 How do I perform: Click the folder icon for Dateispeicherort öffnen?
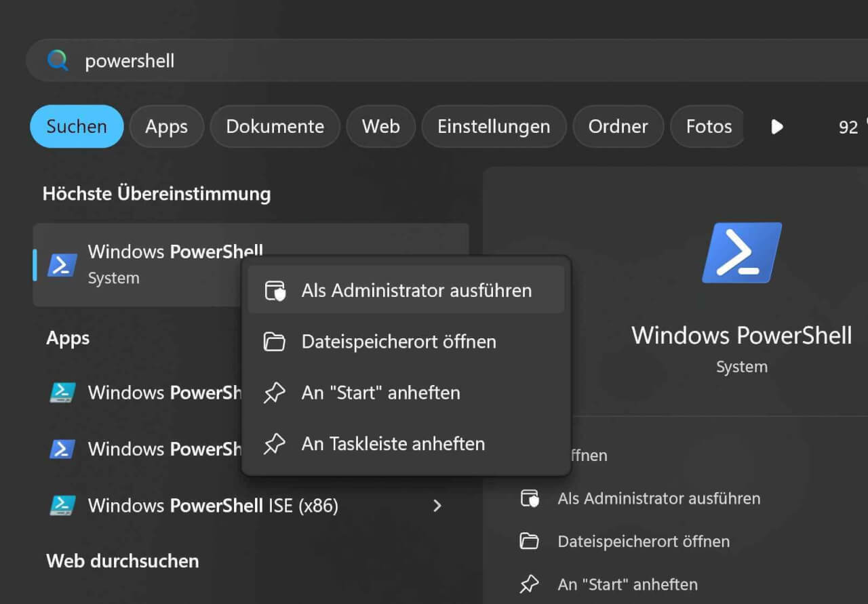point(275,342)
